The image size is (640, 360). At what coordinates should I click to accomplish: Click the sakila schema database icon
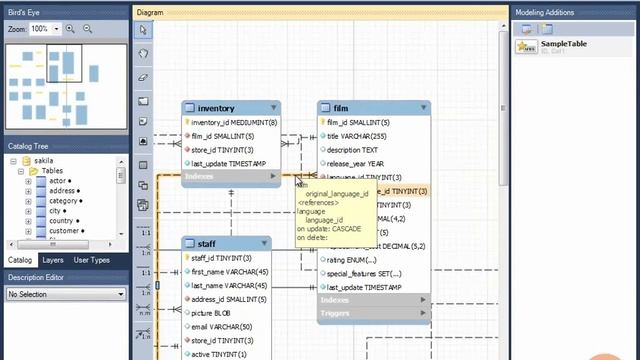(x=27, y=161)
